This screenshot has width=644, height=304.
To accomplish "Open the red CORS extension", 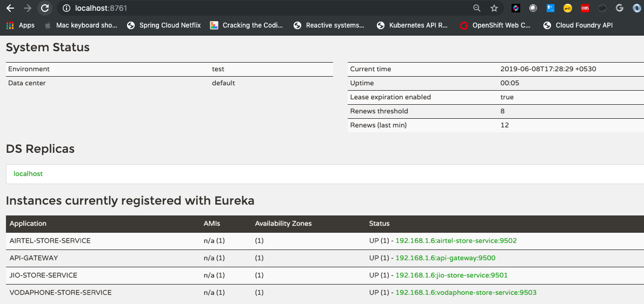I will coord(585,8).
